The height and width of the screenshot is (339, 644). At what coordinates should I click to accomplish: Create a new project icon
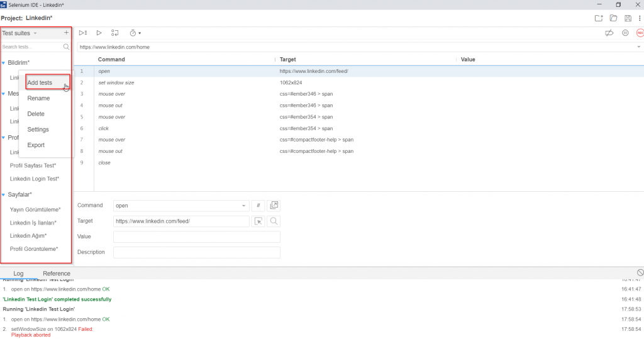[x=599, y=18]
